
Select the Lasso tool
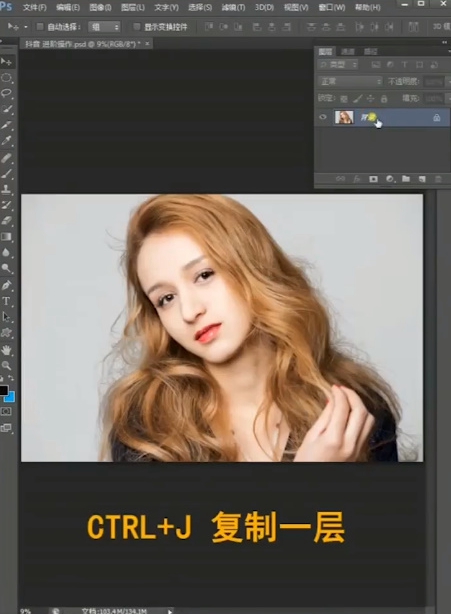click(x=7, y=93)
